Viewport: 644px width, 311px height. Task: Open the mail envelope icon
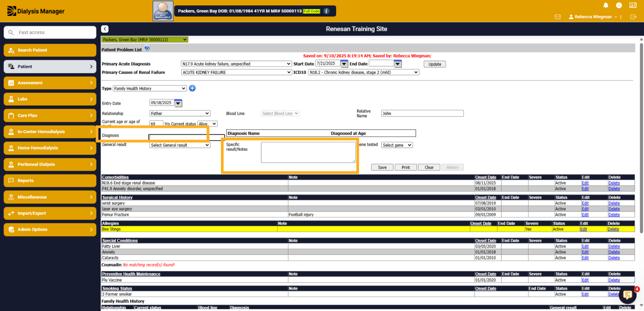[558, 17]
